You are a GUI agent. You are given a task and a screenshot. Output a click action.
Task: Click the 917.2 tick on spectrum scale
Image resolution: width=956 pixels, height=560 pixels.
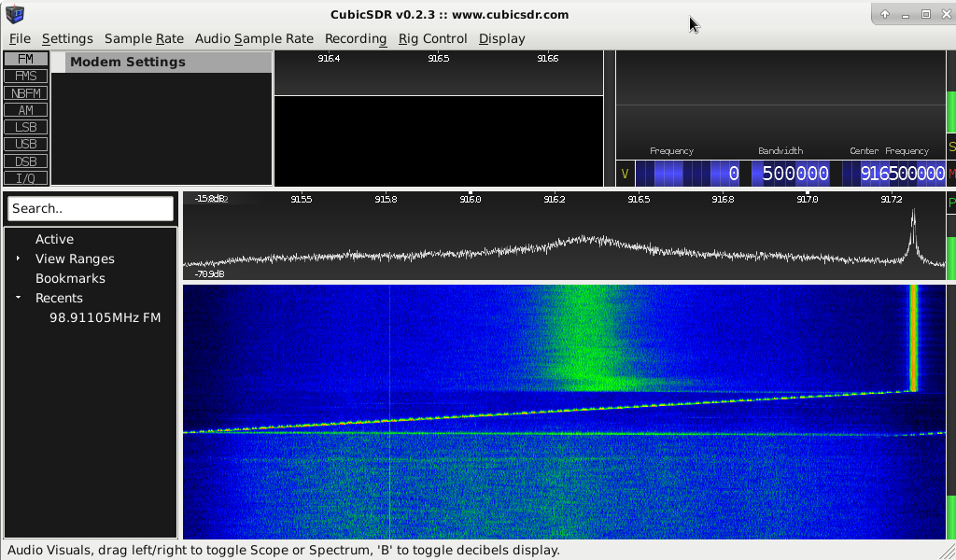892,199
